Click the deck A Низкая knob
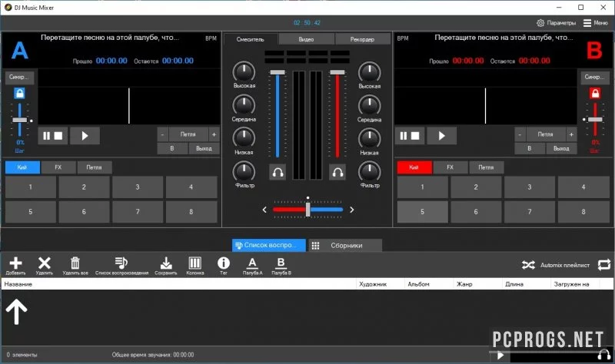615x364 pixels. [244, 138]
